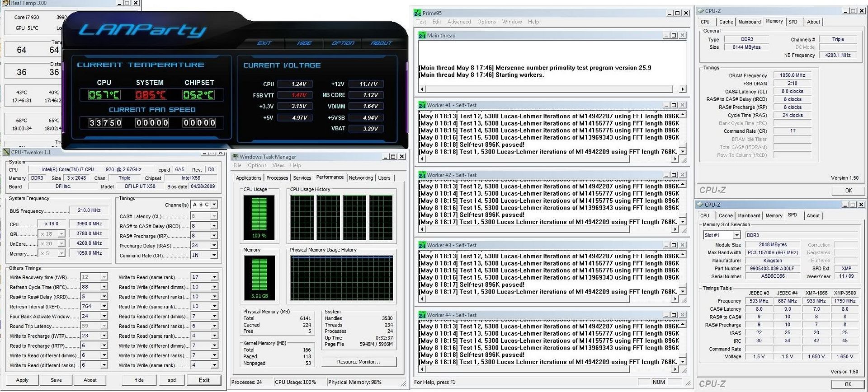Click Worker #1 vertical scrollbar down arrow

click(x=683, y=151)
